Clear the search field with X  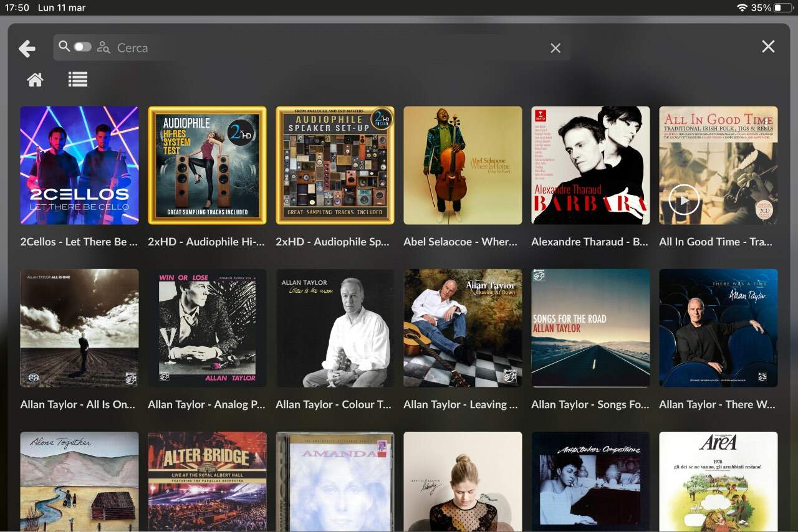(555, 48)
